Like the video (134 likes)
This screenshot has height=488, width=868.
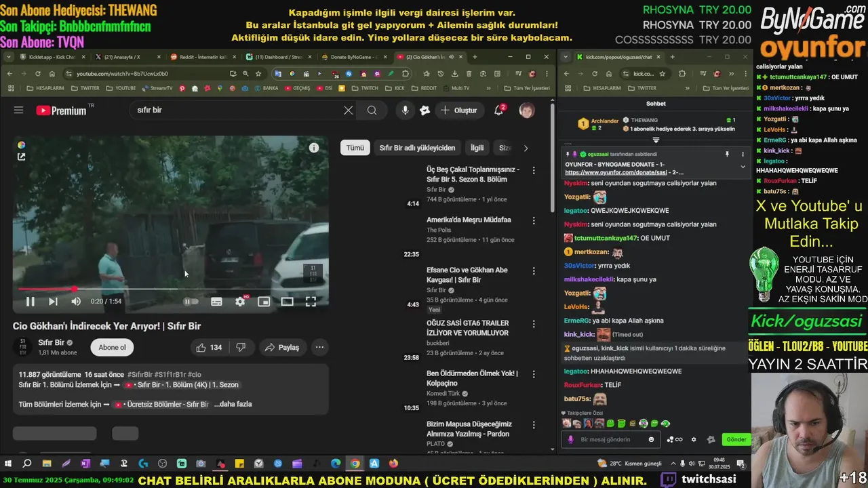click(209, 347)
